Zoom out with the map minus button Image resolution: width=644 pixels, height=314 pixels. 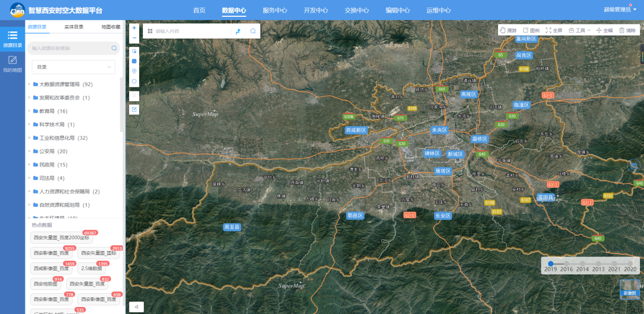tap(134, 38)
